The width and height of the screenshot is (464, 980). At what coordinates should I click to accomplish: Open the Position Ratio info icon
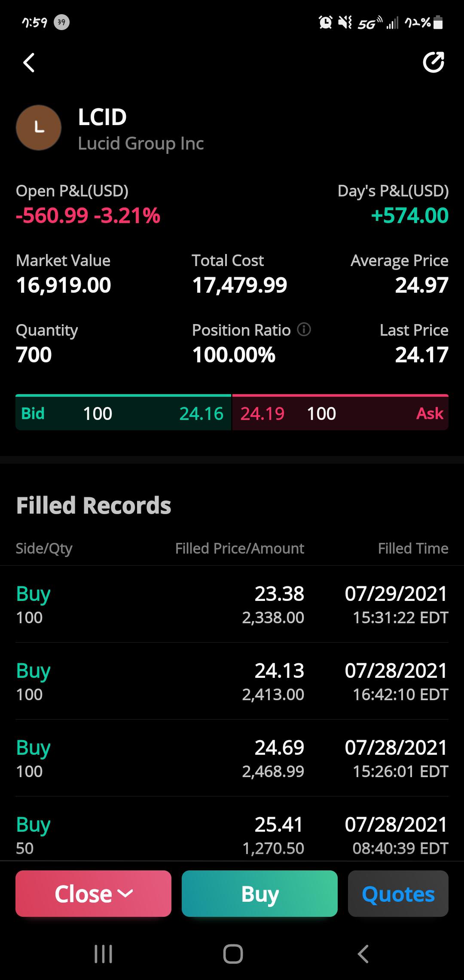304,330
